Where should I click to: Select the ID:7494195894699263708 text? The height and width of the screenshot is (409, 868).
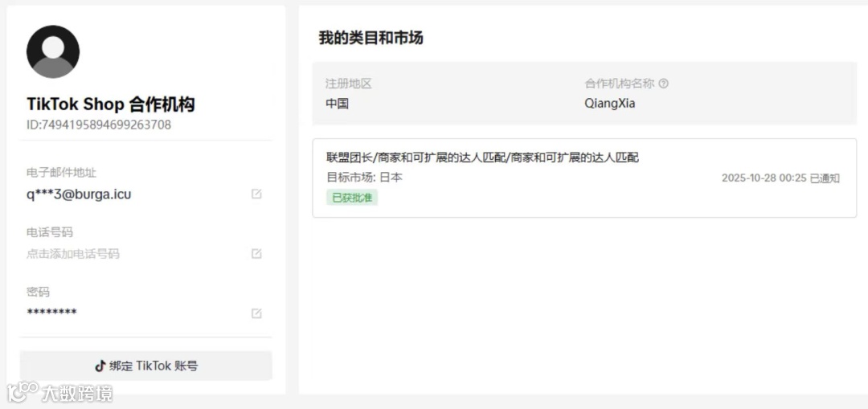(x=99, y=125)
